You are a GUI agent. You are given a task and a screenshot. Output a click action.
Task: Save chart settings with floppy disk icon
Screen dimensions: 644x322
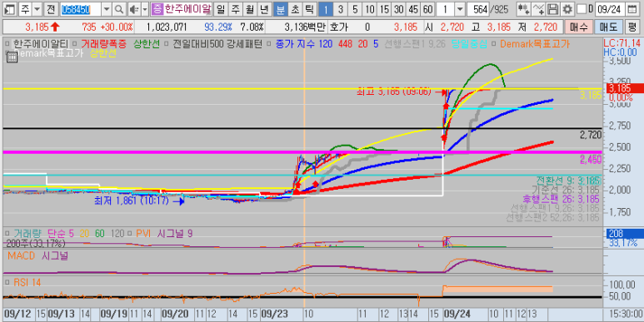[553, 9]
